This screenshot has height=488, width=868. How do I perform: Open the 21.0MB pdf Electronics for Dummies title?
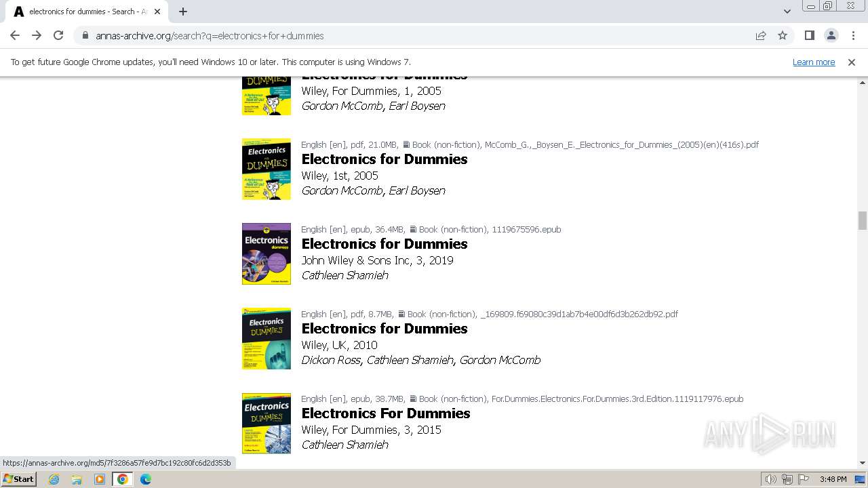pyautogui.click(x=384, y=159)
